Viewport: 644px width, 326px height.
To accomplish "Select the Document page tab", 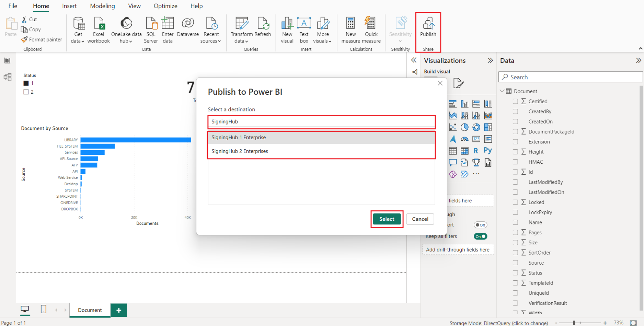I will coord(90,310).
